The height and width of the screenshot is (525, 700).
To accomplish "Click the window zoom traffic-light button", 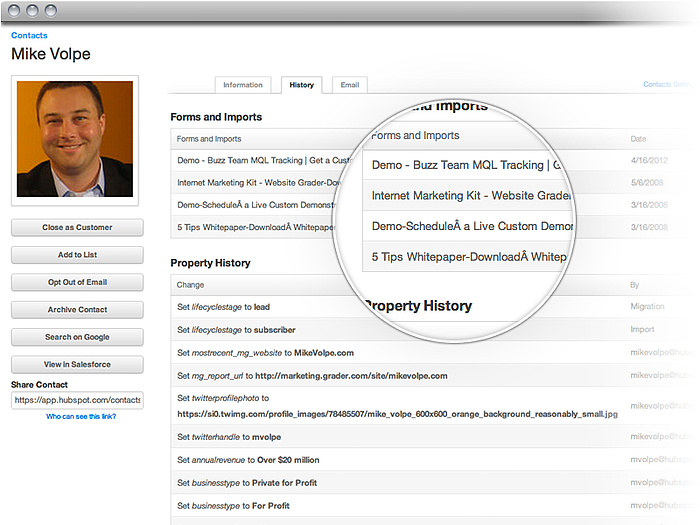I will [50, 10].
